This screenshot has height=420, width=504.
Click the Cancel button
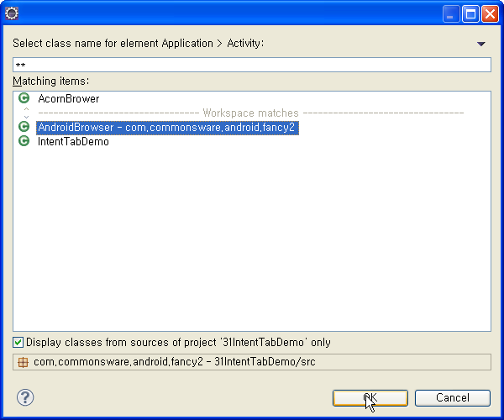pyautogui.click(x=452, y=398)
